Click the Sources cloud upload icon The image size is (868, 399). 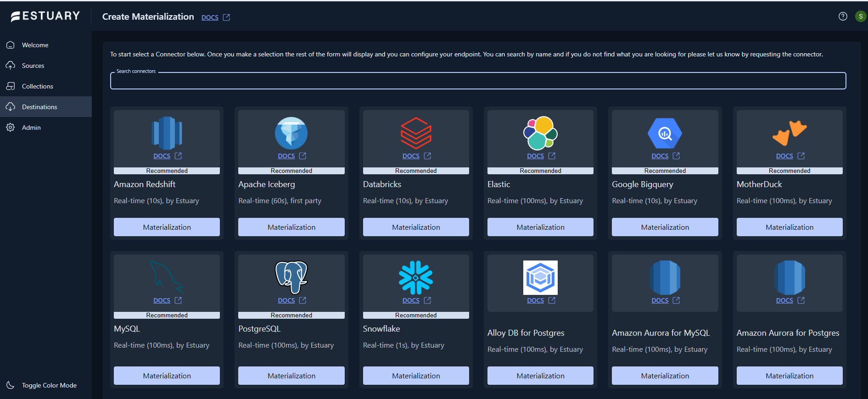(x=11, y=66)
